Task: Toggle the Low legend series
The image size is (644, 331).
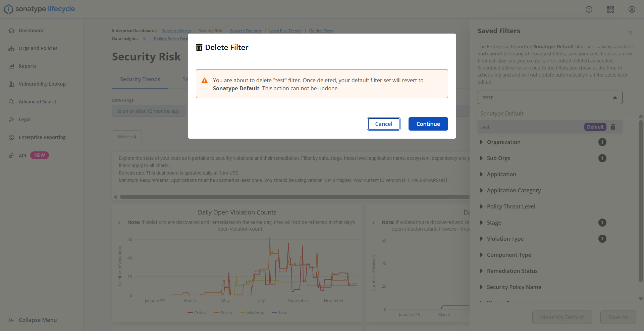Action: pos(279,313)
